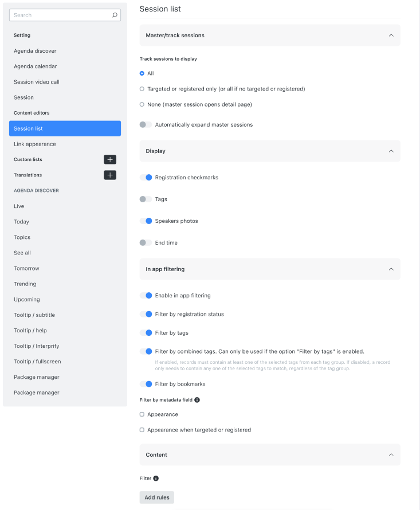The image size is (420, 510).
Task: Collapse the Master/track sessions section
Action: point(391,35)
